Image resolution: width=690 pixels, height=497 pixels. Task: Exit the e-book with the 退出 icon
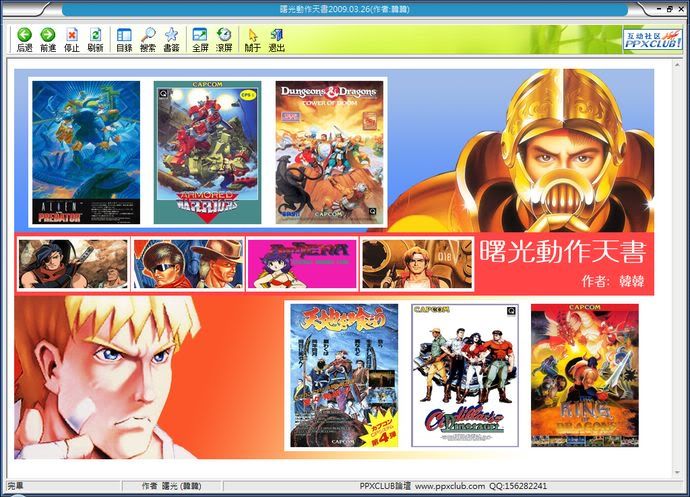tap(276, 34)
